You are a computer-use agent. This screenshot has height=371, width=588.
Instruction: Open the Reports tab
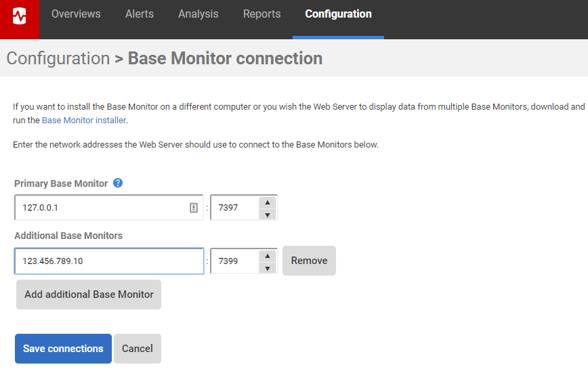click(261, 14)
